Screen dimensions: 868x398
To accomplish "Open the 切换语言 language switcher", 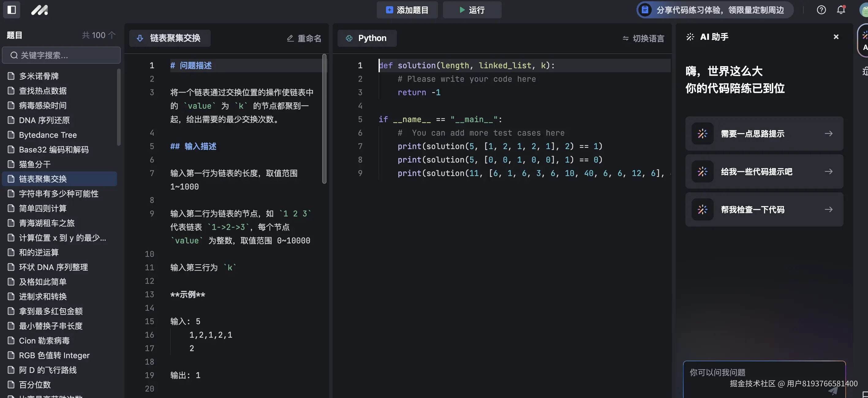I will click(x=643, y=38).
